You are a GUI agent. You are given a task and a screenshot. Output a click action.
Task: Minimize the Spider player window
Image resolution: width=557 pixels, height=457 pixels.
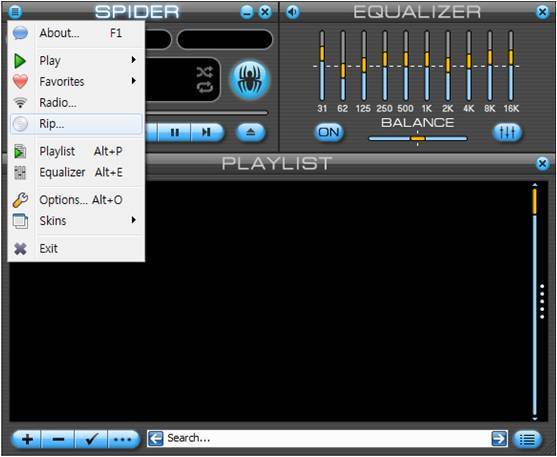pyautogui.click(x=247, y=12)
